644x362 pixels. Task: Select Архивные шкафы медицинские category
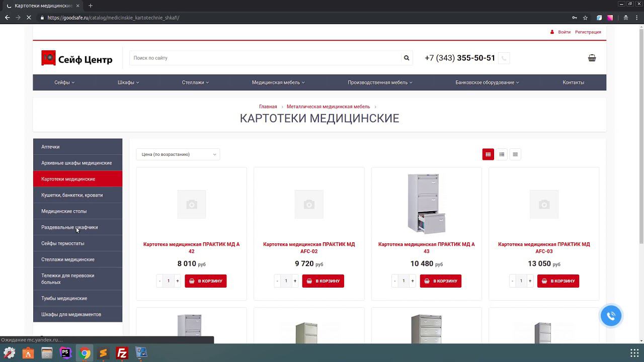77,163
